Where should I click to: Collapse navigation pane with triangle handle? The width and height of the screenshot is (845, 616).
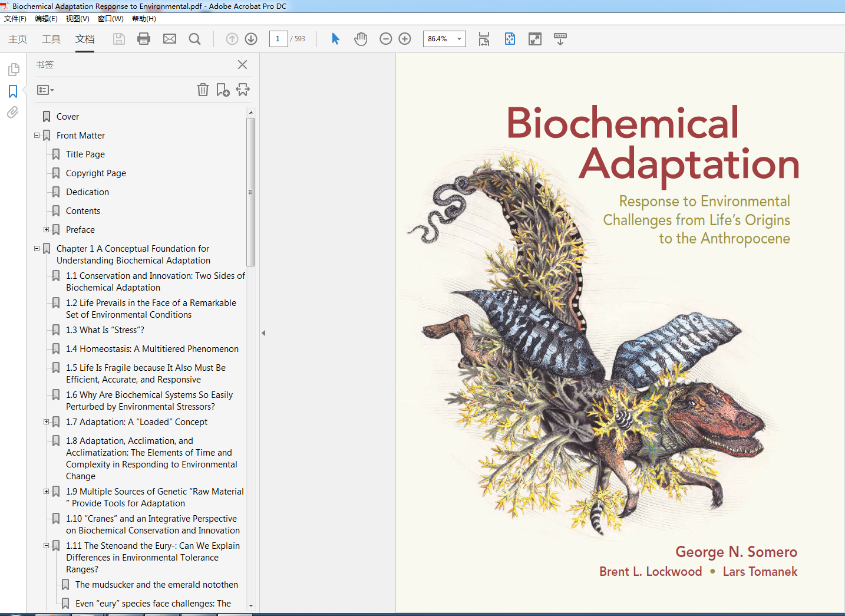point(263,333)
